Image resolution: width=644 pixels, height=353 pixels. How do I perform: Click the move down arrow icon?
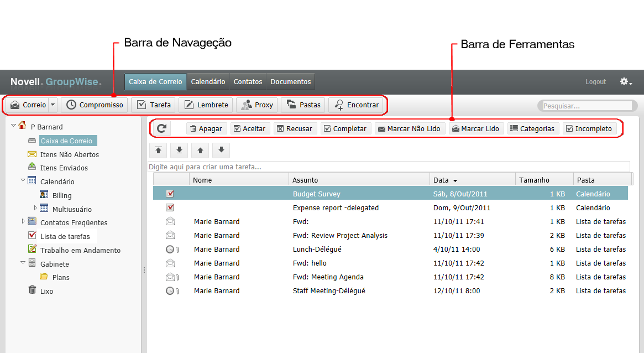(221, 150)
